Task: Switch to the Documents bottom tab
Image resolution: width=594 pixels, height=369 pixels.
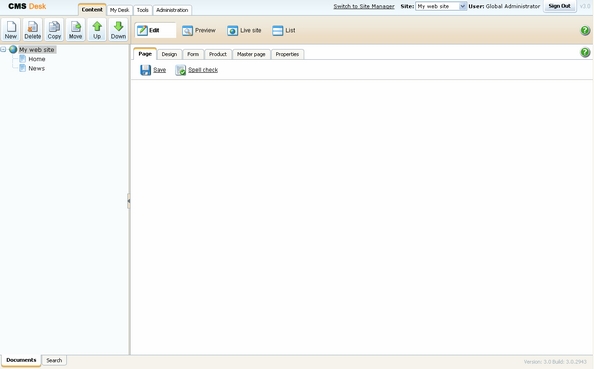Action: coord(21,360)
